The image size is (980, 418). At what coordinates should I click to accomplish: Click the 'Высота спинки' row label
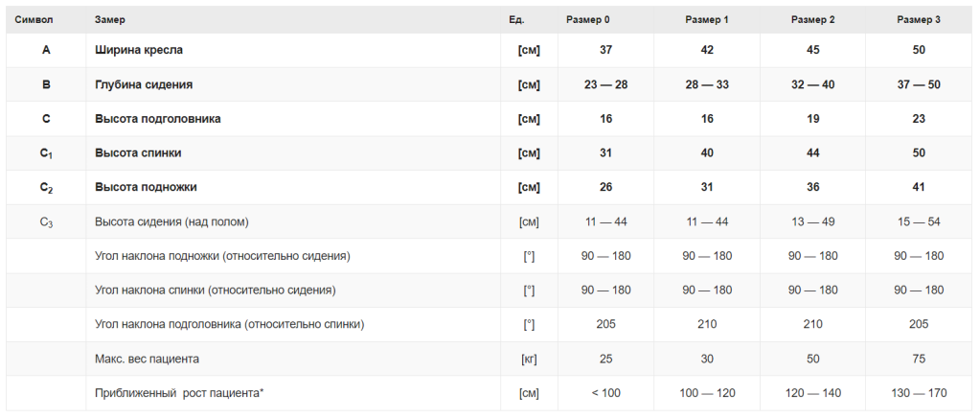pyautogui.click(x=138, y=153)
